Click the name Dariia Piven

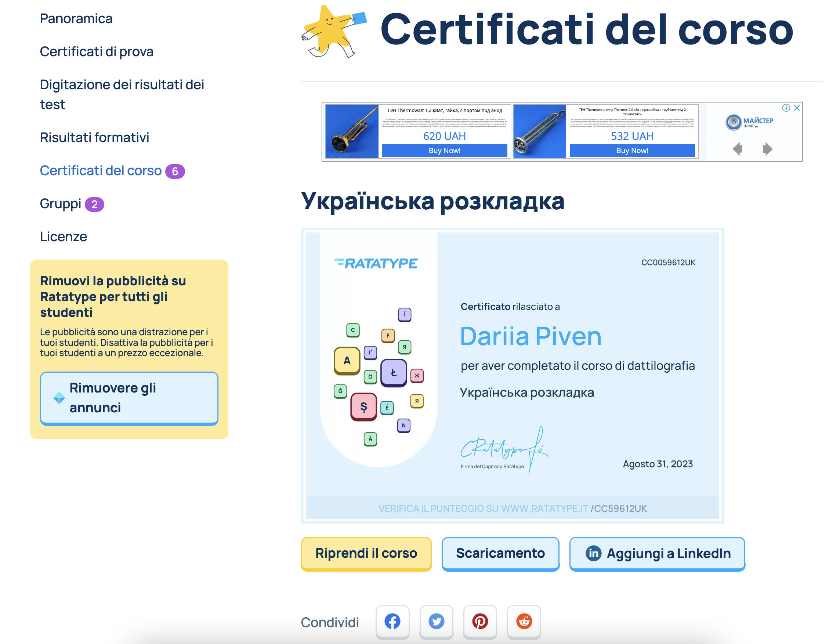click(x=531, y=337)
